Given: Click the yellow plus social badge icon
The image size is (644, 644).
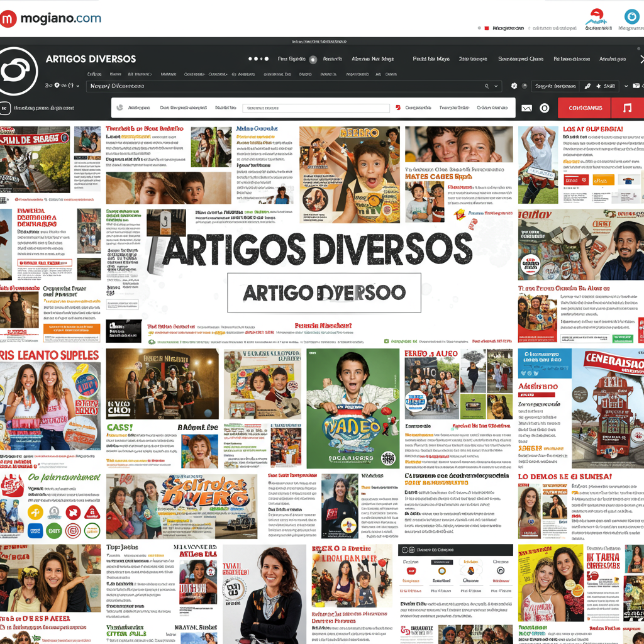Looking at the screenshot, I should [x=36, y=512].
